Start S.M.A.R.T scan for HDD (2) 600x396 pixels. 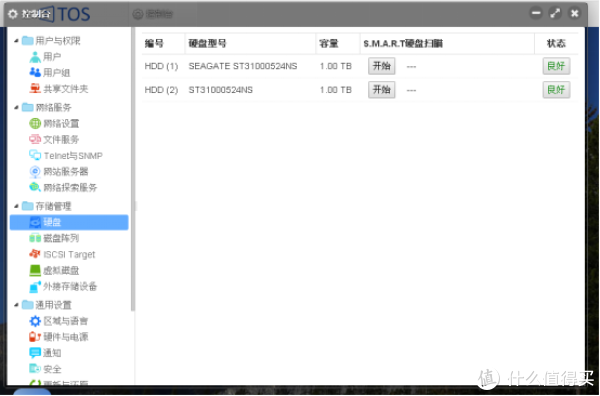(382, 90)
